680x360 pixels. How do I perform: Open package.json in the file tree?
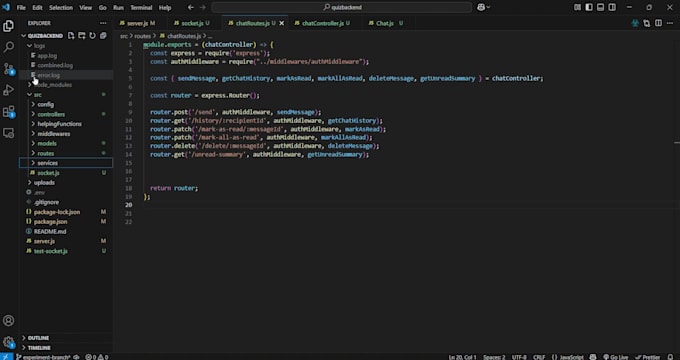[51, 222]
